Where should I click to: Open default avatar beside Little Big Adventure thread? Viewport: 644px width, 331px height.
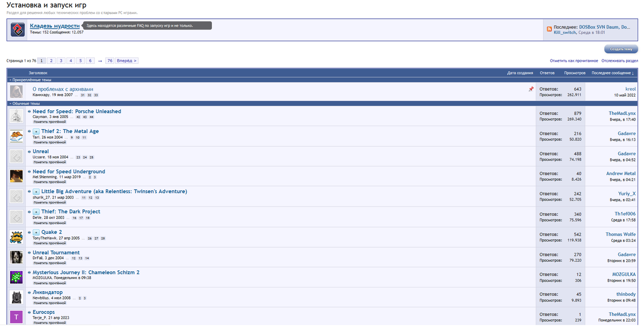[x=16, y=196]
